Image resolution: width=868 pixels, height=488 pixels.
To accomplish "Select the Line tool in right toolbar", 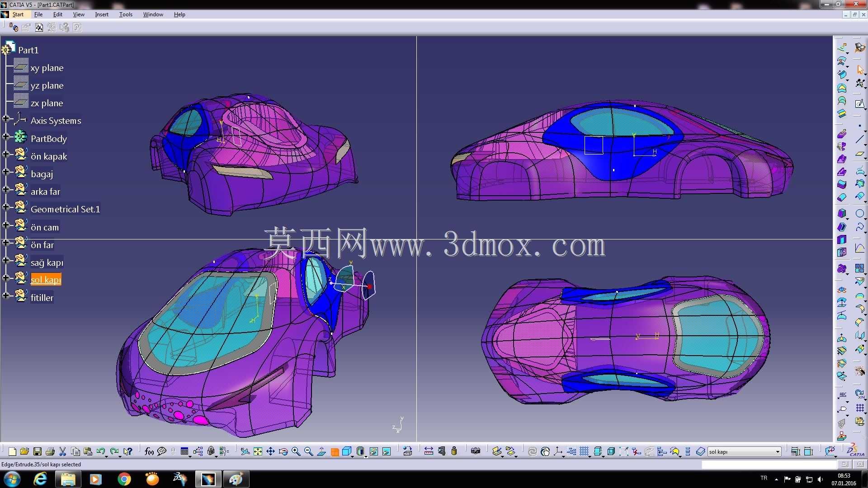I will [859, 140].
